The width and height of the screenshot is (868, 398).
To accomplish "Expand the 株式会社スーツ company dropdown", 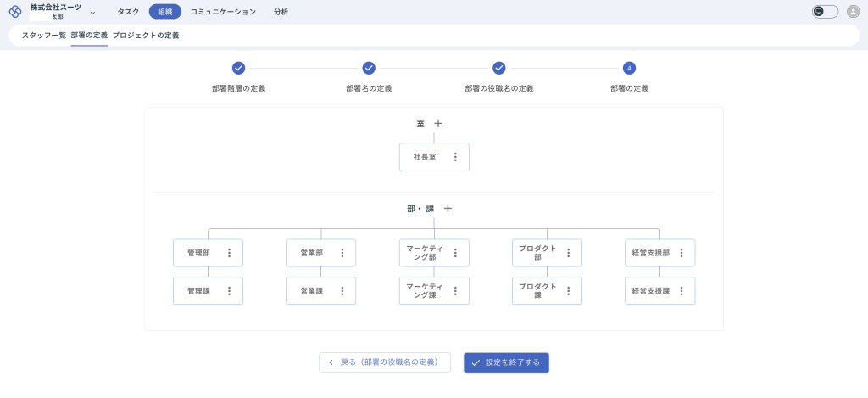I will [x=92, y=13].
